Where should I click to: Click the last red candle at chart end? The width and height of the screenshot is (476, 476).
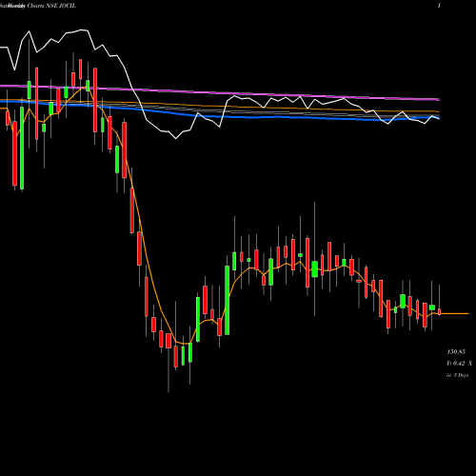coord(439,311)
